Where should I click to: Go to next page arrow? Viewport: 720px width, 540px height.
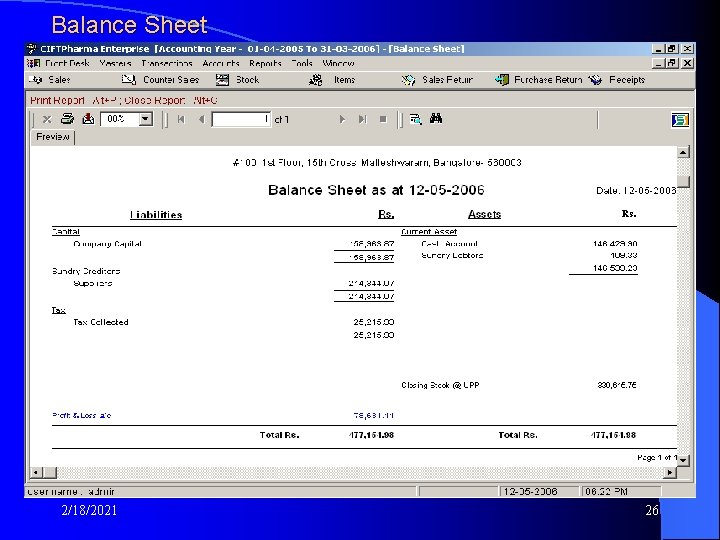click(x=342, y=119)
